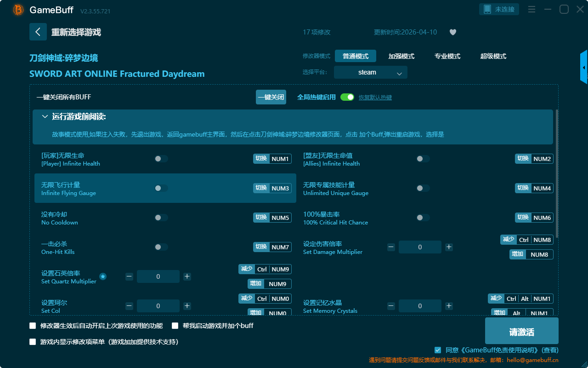Go back with the arrow button
The width and height of the screenshot is (588, 368).
(x=38, y=32)
